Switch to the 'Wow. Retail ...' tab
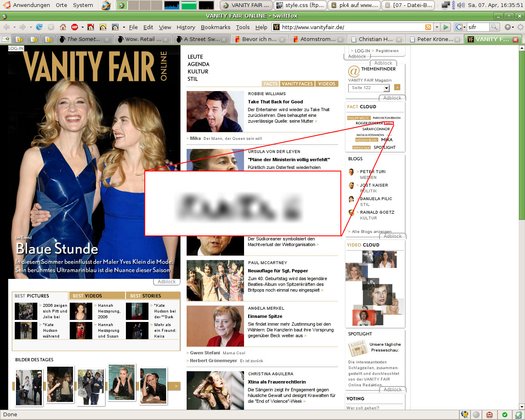This screenshot has width=525, height=420. pyautogui.click(x=143, y=39)
